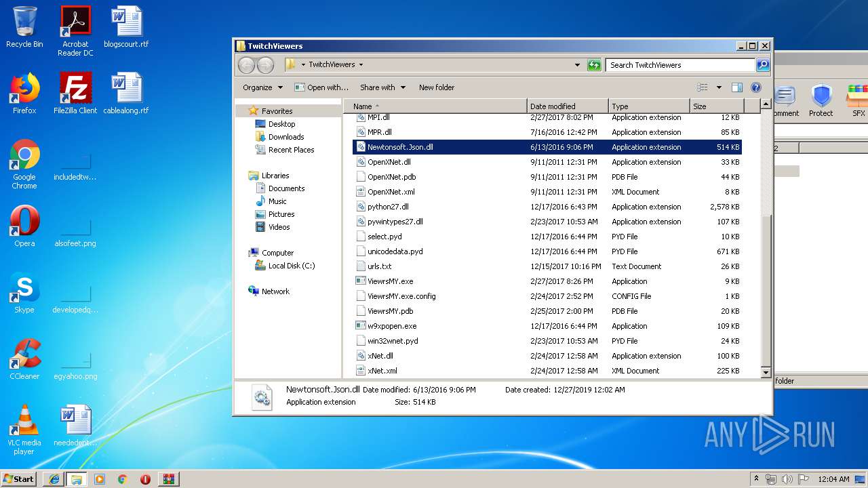Sort by Name column header
This screenshot has height=488, width=868.
coord(435,106)
